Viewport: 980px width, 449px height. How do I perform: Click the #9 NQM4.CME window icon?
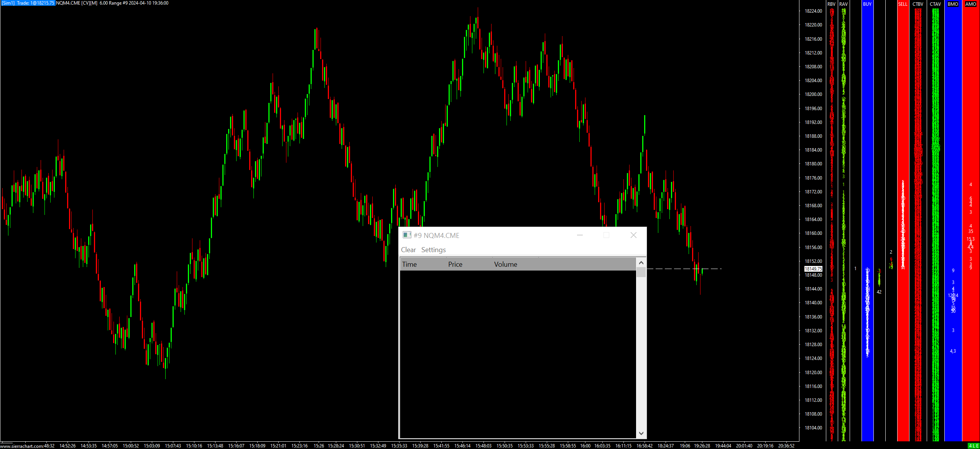(407, 235)
